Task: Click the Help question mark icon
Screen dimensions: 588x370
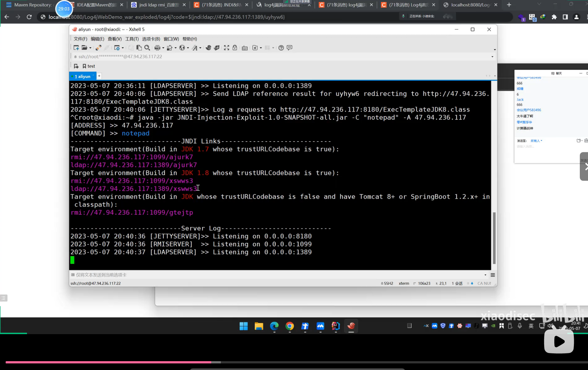Action: point(281,48)
